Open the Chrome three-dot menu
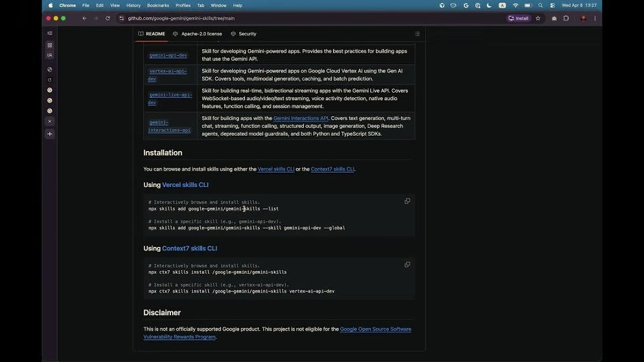The image size is (644, 362). pos(595,18)
